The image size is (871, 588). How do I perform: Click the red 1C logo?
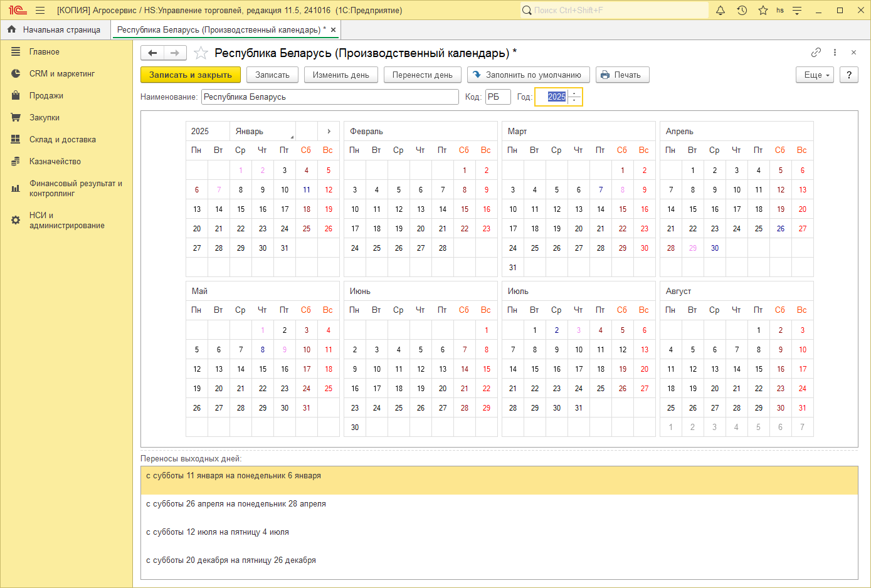(x=16, y=10)
